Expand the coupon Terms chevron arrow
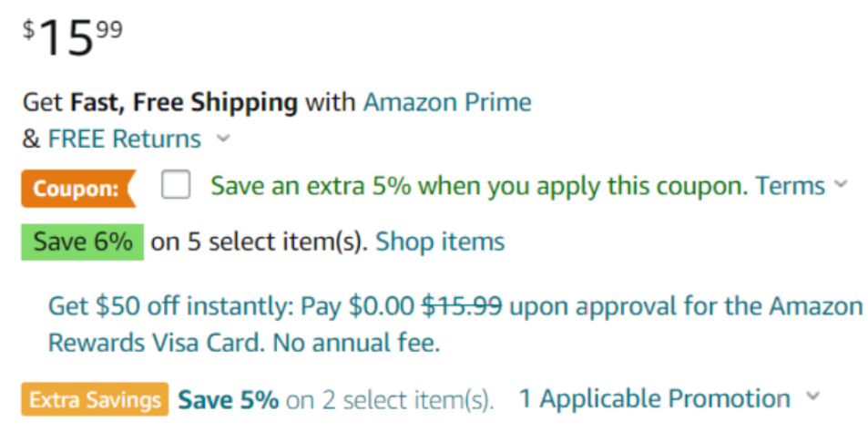Screen dimensions: 868x432 pyautogui.click(x=840, y=185)
